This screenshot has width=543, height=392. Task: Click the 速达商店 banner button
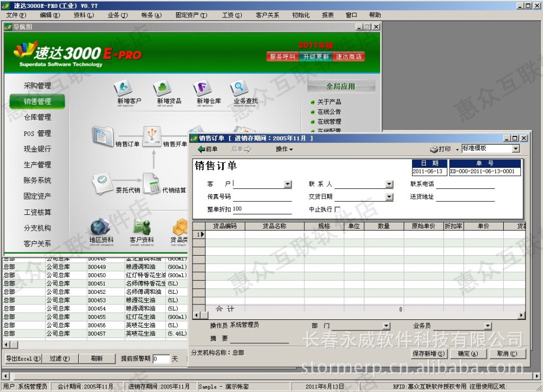coord(349,57)
